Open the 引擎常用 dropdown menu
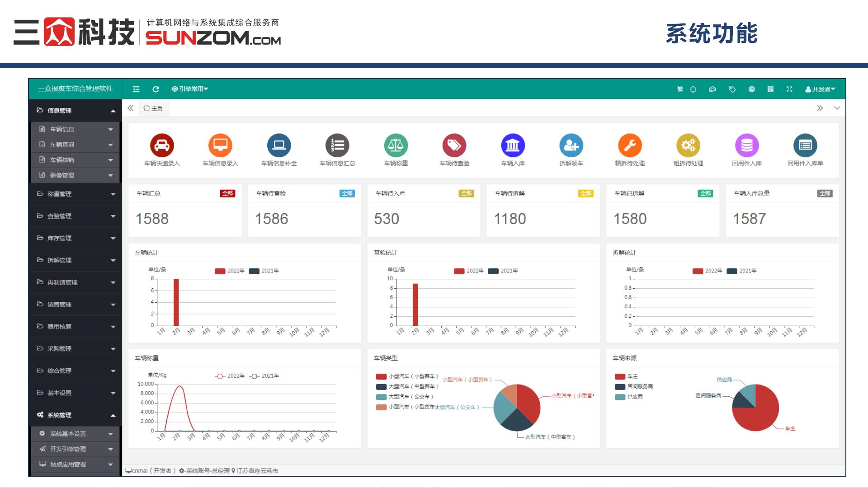Screen dimensions: 868x488 pos(190,89)
